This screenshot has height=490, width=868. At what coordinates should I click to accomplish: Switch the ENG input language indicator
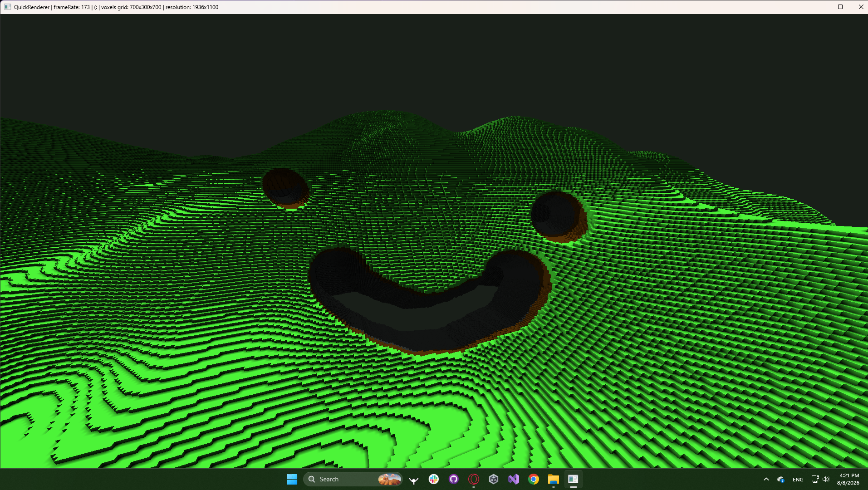click(798, 480)
